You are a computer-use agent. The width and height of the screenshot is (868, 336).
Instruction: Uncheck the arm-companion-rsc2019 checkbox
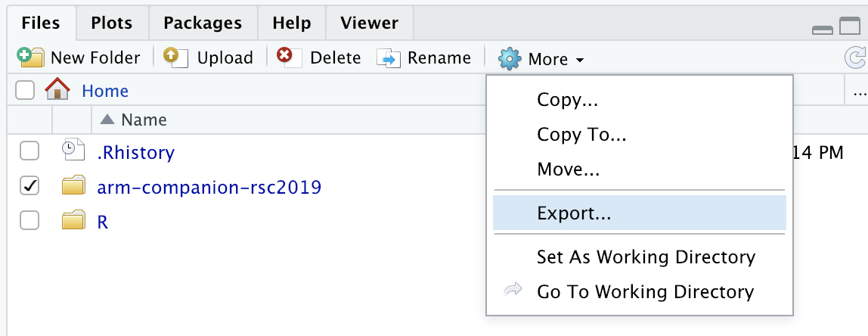pyautogui.click(x=29, y=186)
